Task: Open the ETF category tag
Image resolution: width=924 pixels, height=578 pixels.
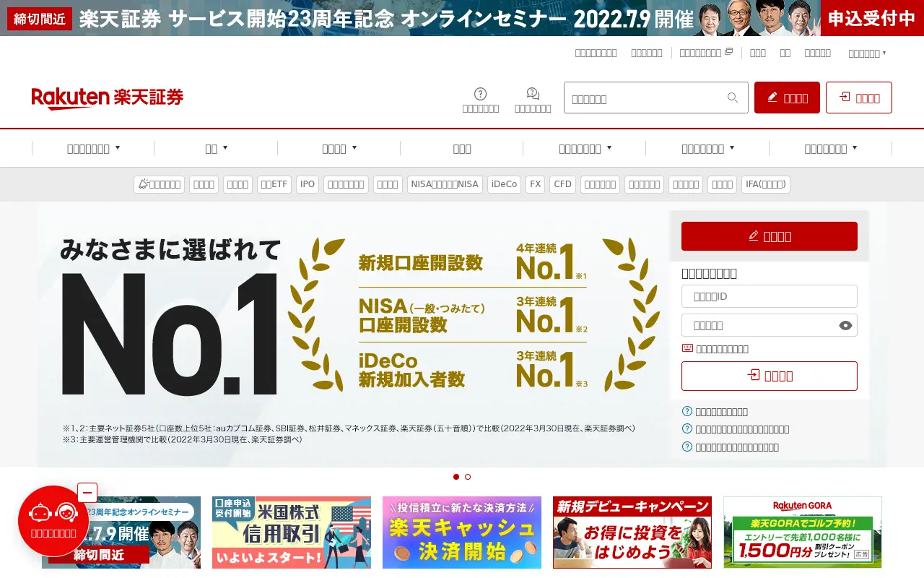Action: pyautogui.click(x=274, y=184)
